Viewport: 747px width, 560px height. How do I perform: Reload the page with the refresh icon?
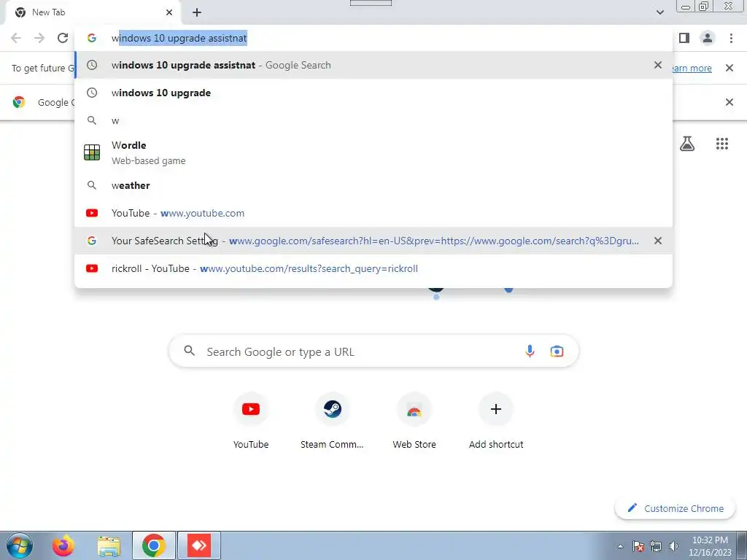63,38
